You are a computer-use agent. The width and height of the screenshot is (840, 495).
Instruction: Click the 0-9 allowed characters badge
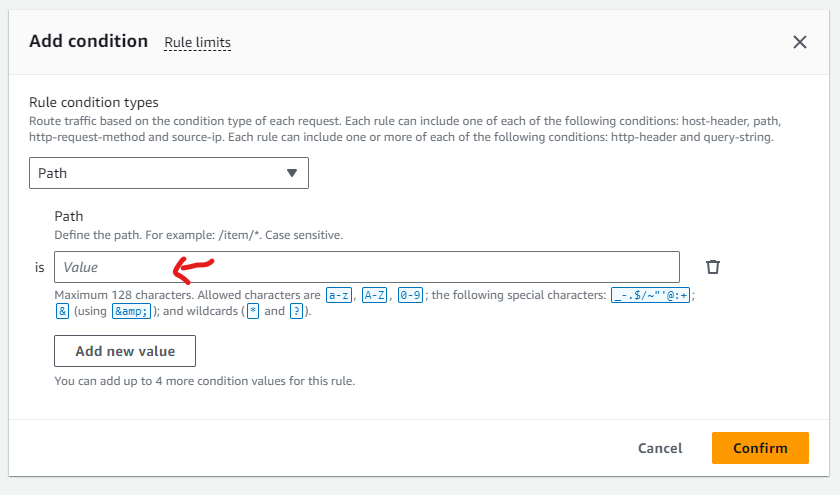pyautogui.click(x=410, y=295)
